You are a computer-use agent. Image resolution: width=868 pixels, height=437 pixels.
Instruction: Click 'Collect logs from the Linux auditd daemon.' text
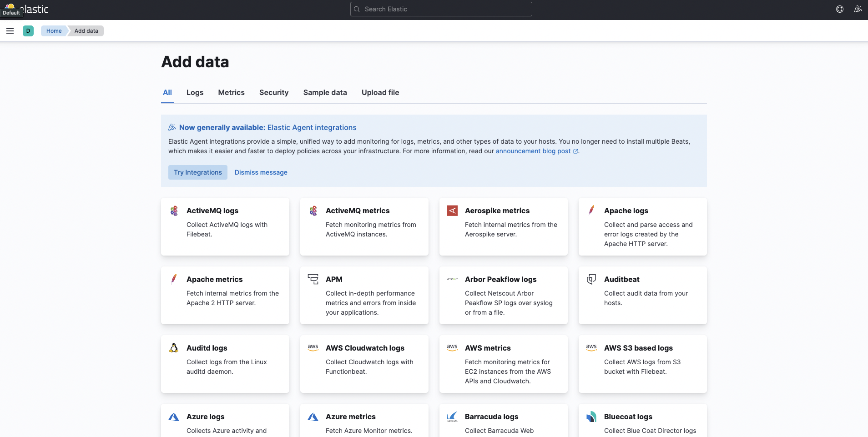[227, 367]
